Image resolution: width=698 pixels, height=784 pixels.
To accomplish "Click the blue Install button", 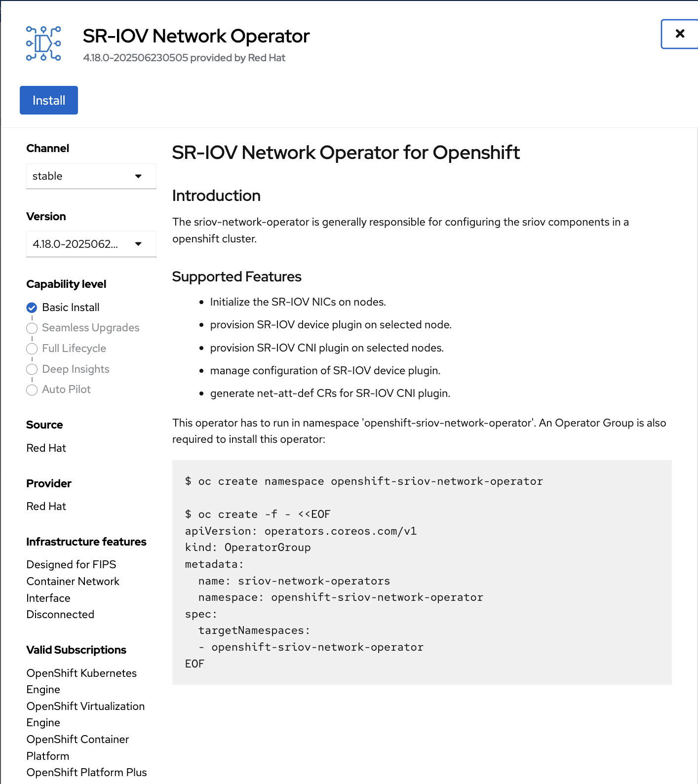I will [49, 100].
